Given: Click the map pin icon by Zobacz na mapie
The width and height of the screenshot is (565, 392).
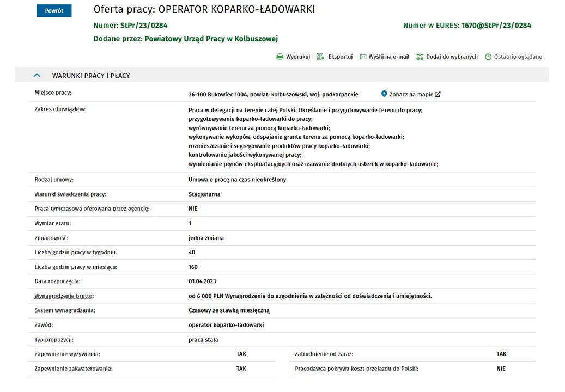Looking at the screenshot, I should click(384, 94).
